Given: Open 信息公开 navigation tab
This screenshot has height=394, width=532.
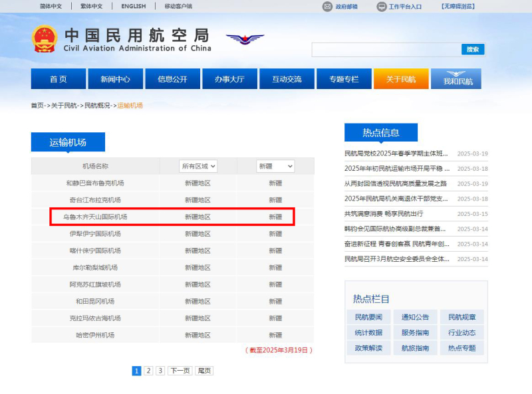Looking at the screenshot, I should (x=172, y=79).
